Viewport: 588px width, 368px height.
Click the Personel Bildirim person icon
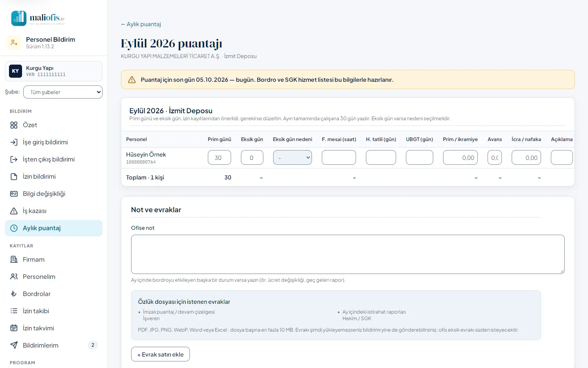point(14,43)
